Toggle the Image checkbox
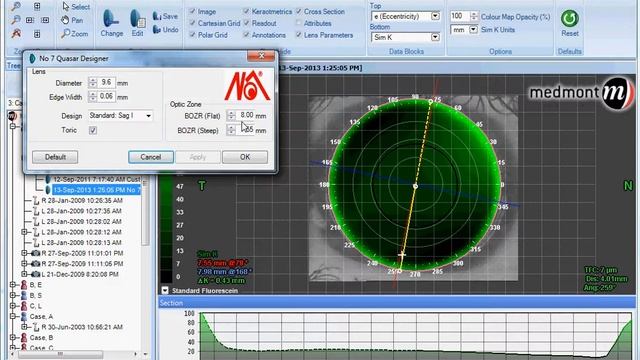Screen dimensions: 640x360 (192, 11)
